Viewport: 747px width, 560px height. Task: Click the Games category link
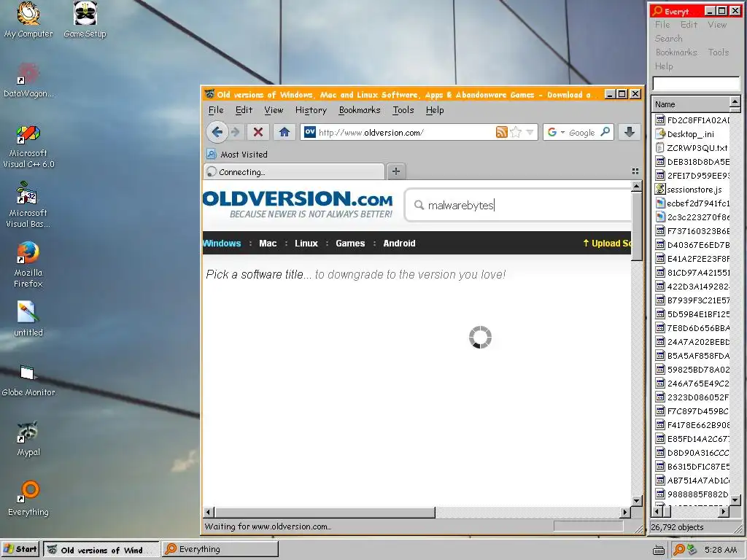coord(350,244)
